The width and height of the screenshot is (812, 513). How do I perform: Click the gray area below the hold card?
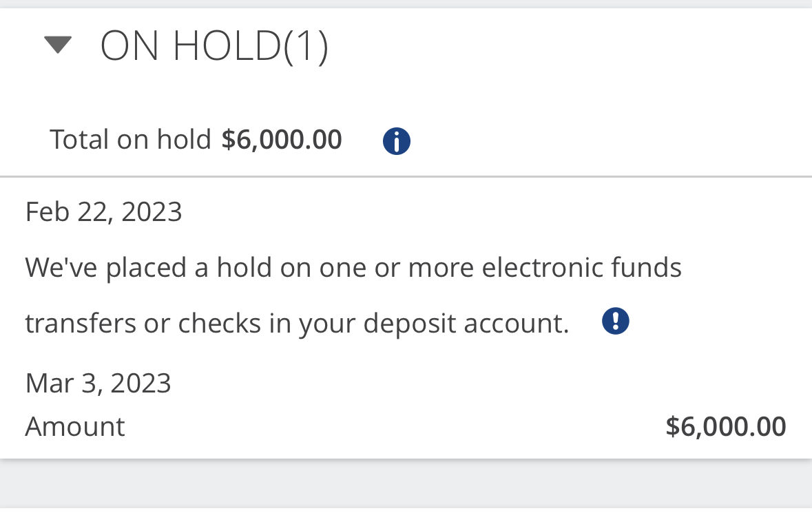click(406, 484)
